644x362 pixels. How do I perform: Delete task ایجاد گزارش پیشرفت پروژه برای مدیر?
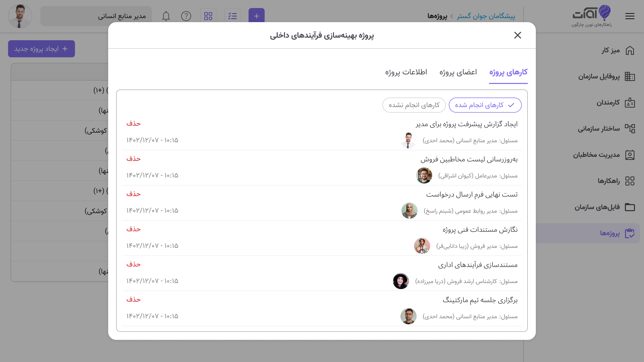coord(134,123)
